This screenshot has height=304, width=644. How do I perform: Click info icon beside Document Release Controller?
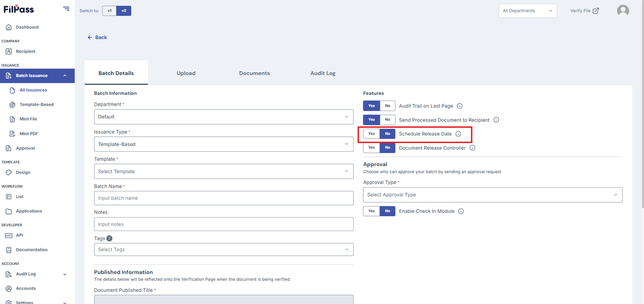click(472, 148)
